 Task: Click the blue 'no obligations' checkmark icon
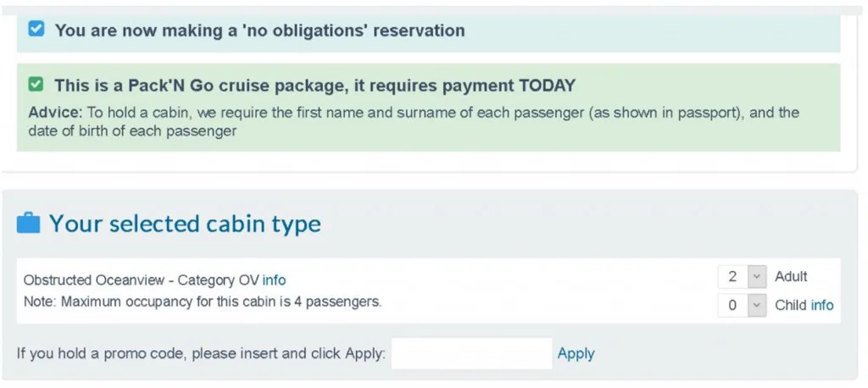[36, 30]
